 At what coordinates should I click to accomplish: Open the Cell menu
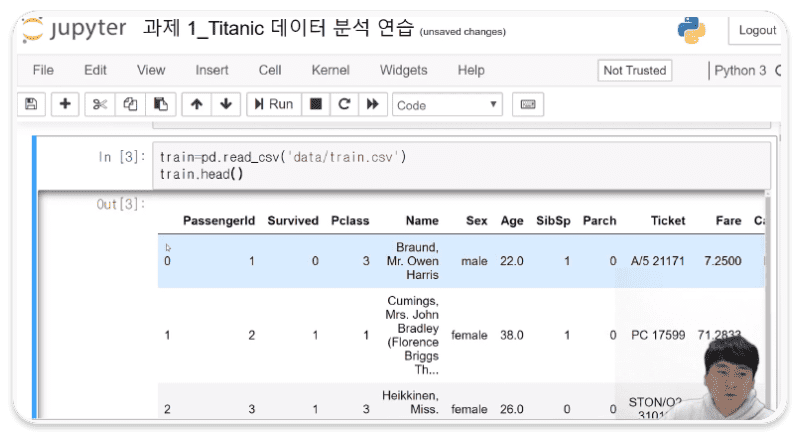[270, 70]
